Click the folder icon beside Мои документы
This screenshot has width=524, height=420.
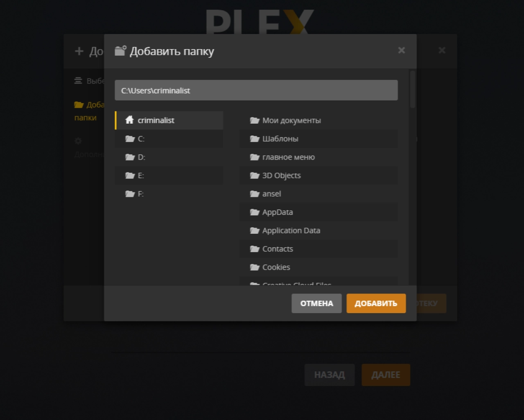[x=255, y=120]
